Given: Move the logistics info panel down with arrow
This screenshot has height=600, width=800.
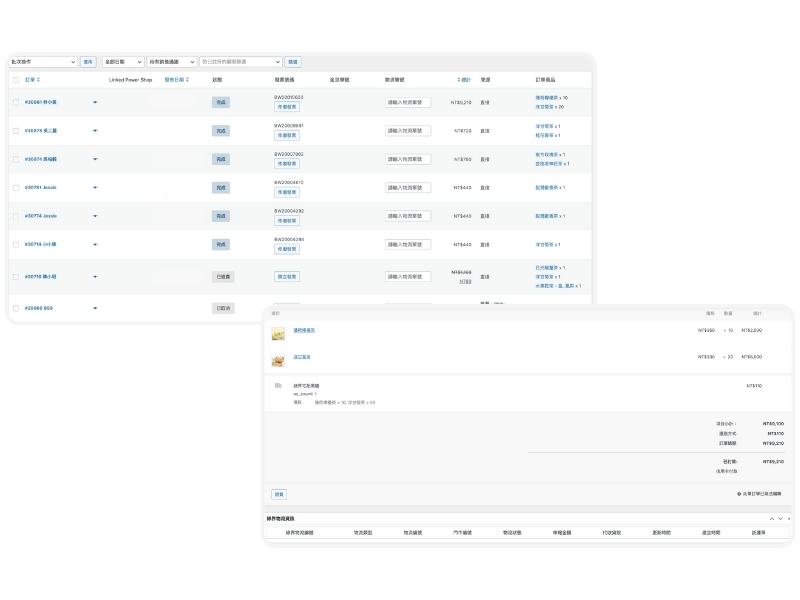Looking at the screenshot, I should tap(780, 518).
